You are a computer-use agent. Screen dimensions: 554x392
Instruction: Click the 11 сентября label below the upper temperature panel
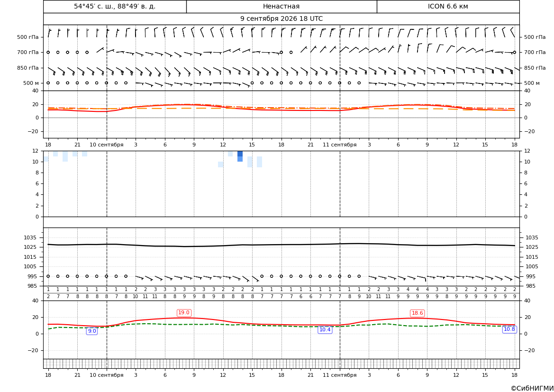(339, 145)
